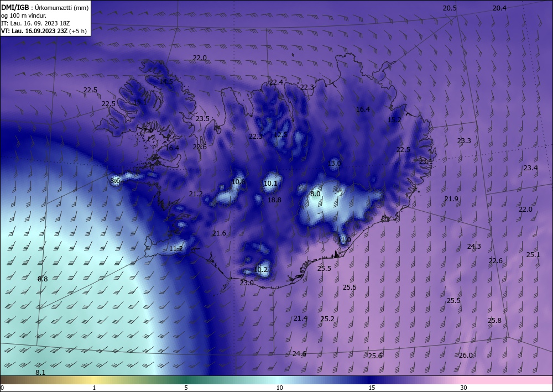Select the 10.1 value label
Viewport: 553px width, 392px height.
(270, 184)
